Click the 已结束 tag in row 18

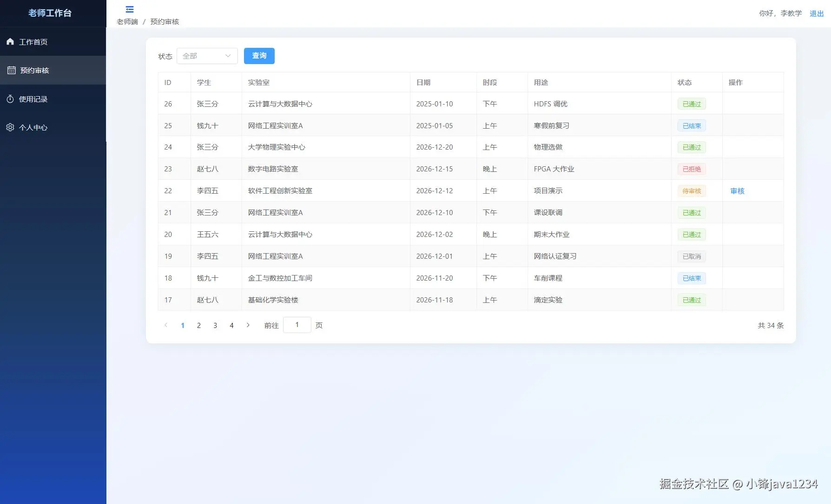(692, 278)
